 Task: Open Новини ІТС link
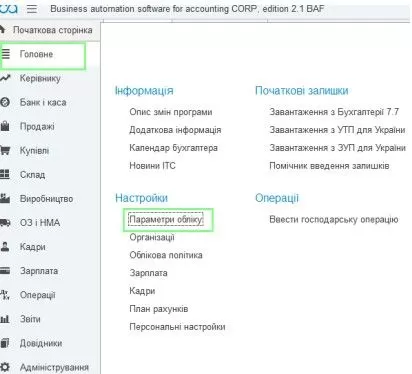[152, 166]
